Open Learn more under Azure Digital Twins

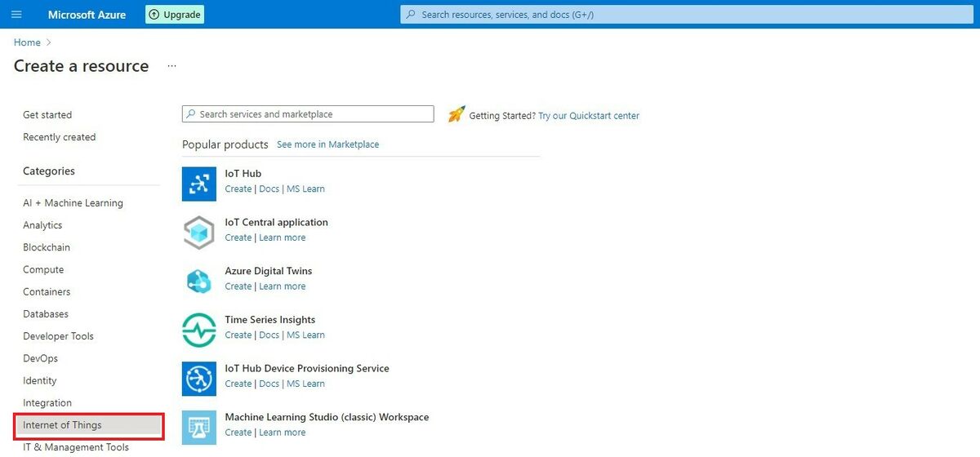(x=282, y=286)
